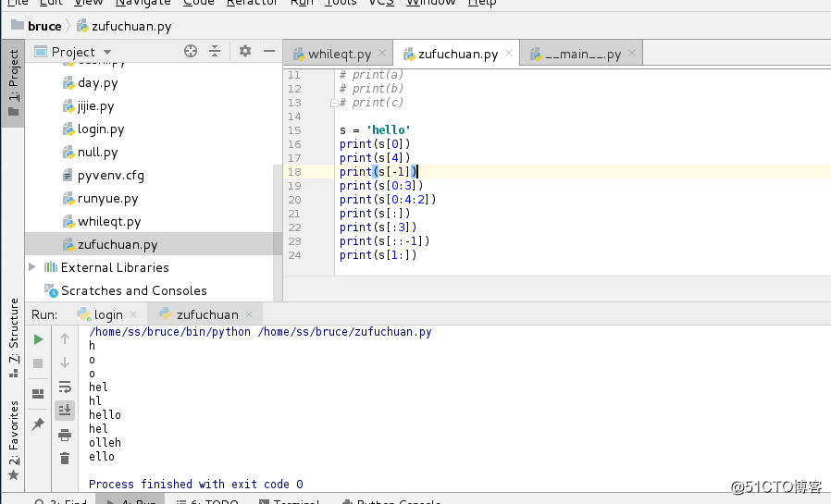Close the zufuchuan run tab
The image size is (831, 504).
(x=249, y=314)
